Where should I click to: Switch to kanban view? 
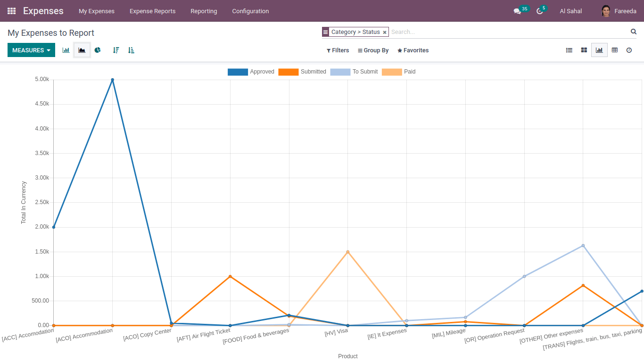584,50
